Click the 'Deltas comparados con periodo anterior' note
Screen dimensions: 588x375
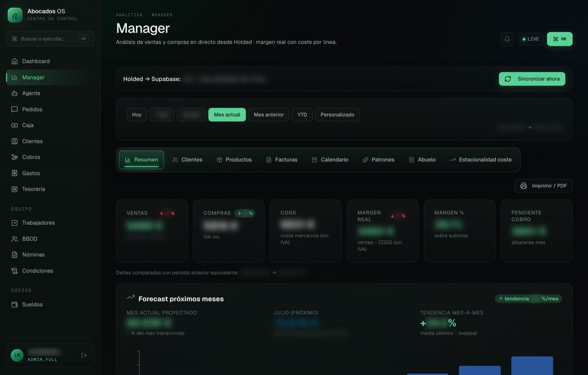click(x=178, y=273)
